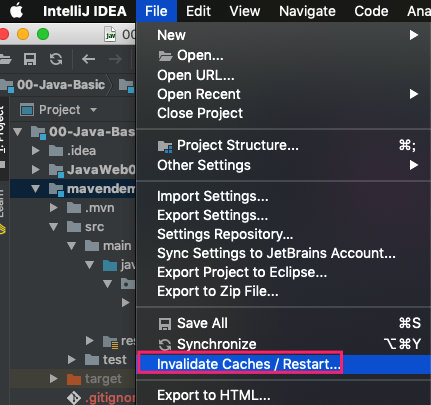Image resolution: width=431 pixels, height=405 pixels.
Task: Click the toolbar Save All floppy icon
Action: (x=30, y=59)
